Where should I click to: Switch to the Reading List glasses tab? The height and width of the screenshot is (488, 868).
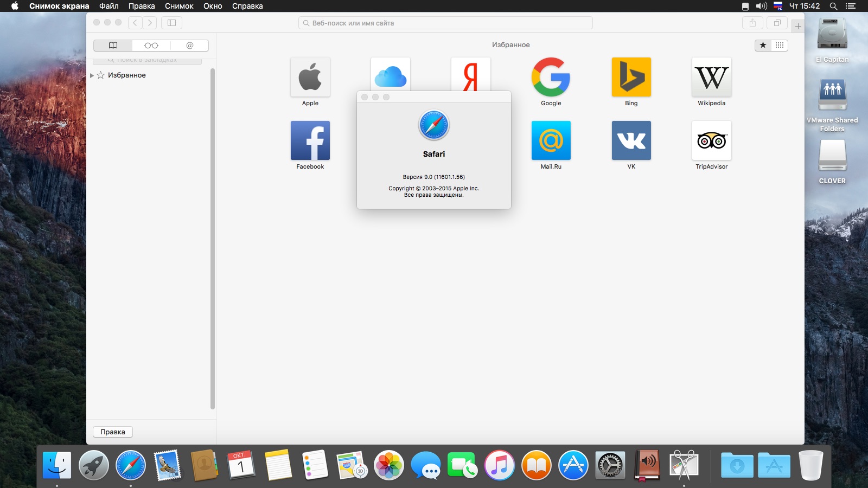(x=151, y=46)
